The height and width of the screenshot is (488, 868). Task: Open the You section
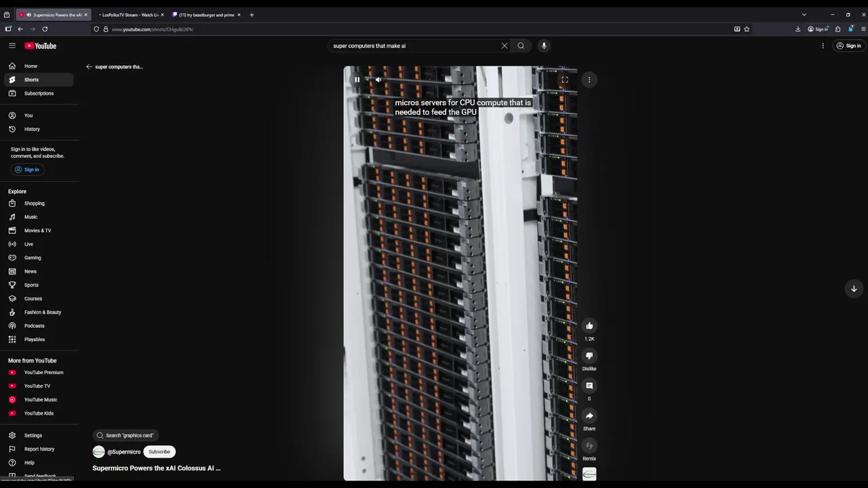(39, 115)
